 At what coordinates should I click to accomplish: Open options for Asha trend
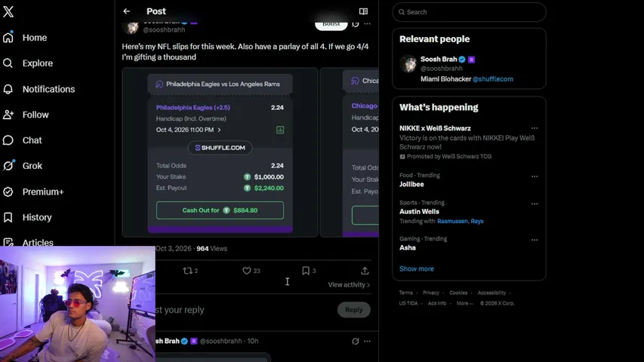[535, 240]
